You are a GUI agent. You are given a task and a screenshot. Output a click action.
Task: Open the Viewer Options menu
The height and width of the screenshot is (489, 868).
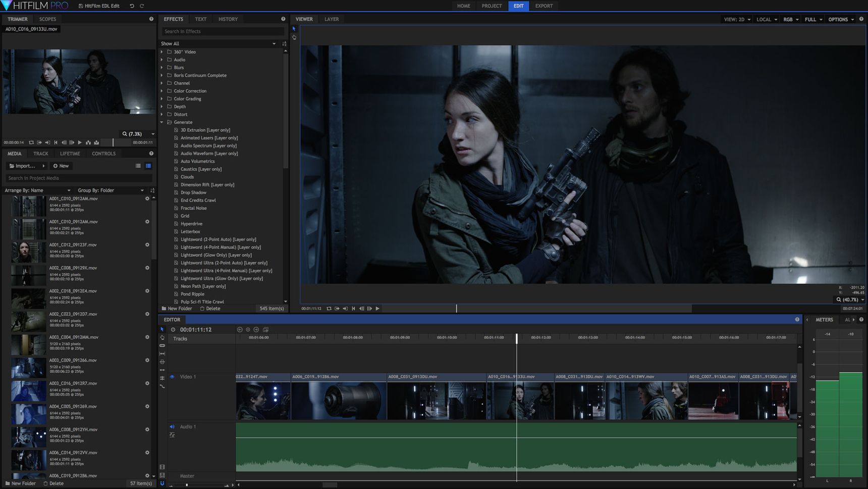(841, 19)
